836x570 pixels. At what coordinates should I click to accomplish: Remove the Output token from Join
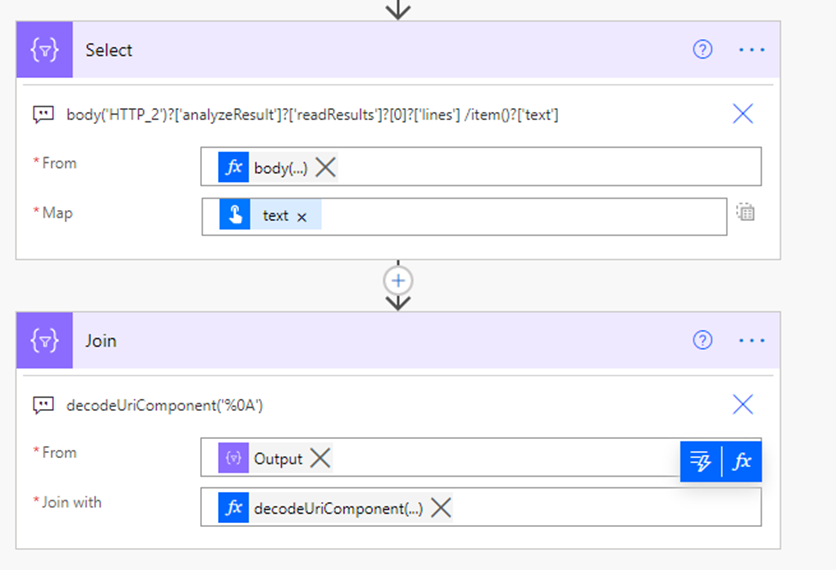click(x=320, y=458)
